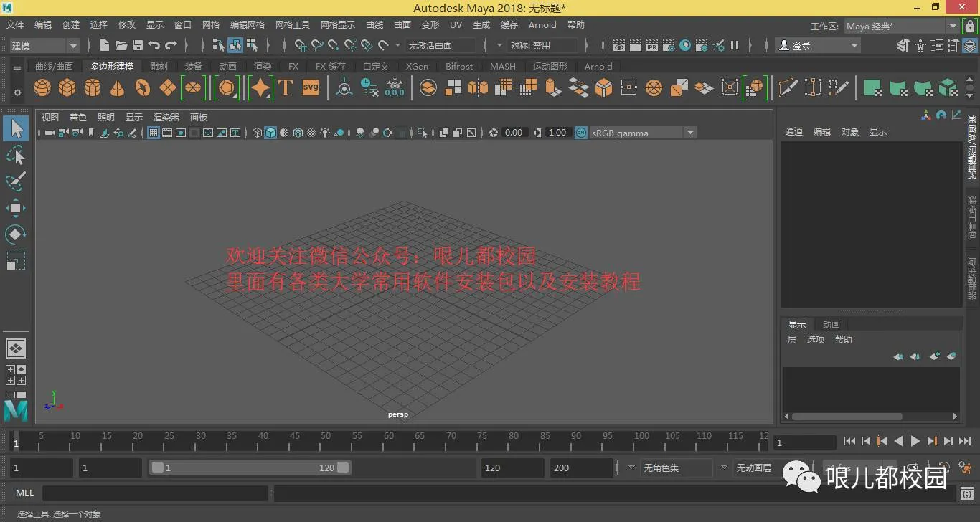The height and width of the screenshot is (522, 980).
Task: Click the delete history clock icon
Action: [x=369, y=88]
